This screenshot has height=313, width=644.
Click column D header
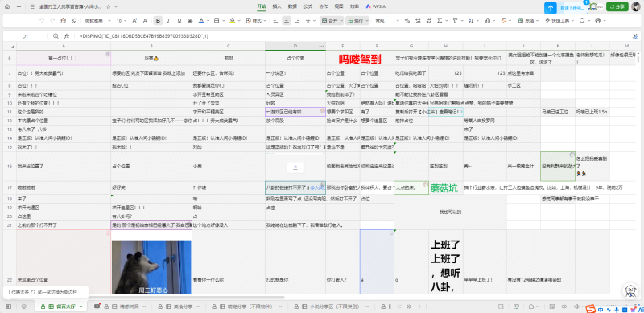[x=295, y=46]
